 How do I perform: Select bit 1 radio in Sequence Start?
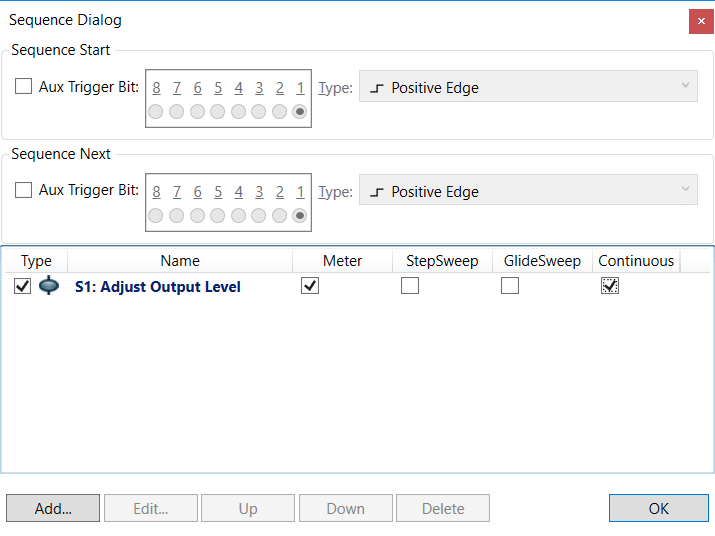[x=300, y=112]
